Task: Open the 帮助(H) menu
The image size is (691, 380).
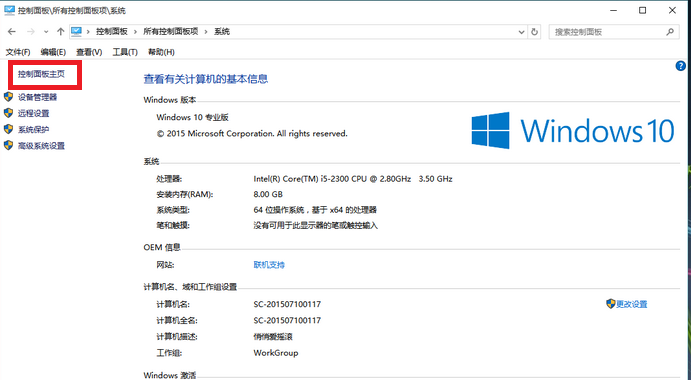Action: (161, 52)
